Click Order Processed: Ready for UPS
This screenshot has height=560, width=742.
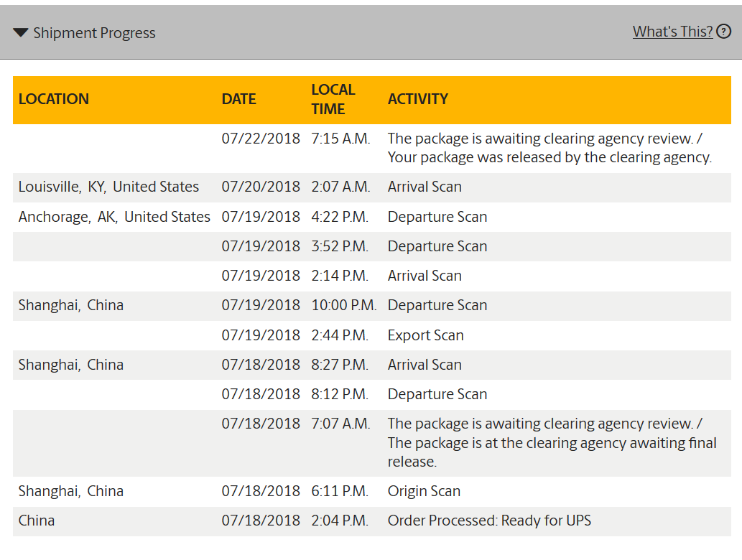tap(489, 521)
